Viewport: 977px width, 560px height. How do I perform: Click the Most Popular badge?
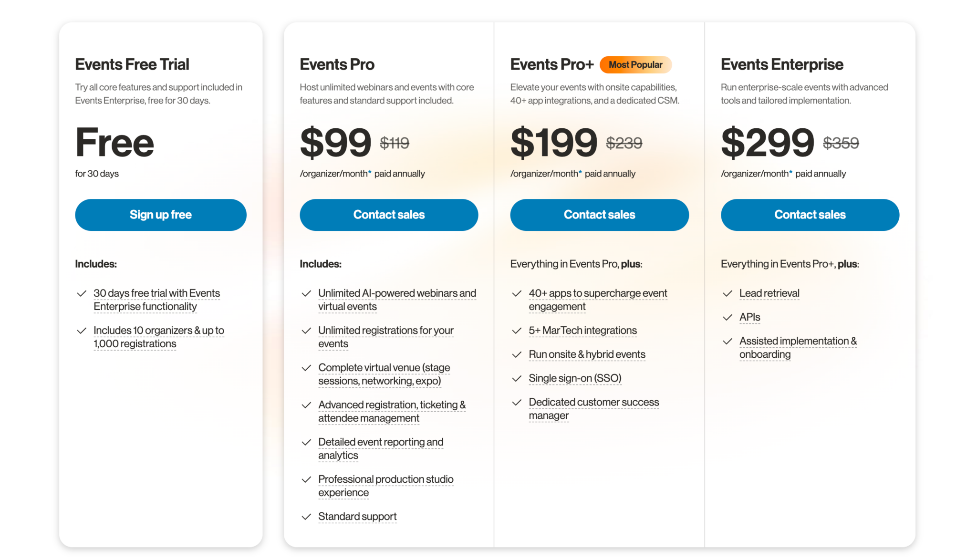pyautogui.click(x=635, y=65)
